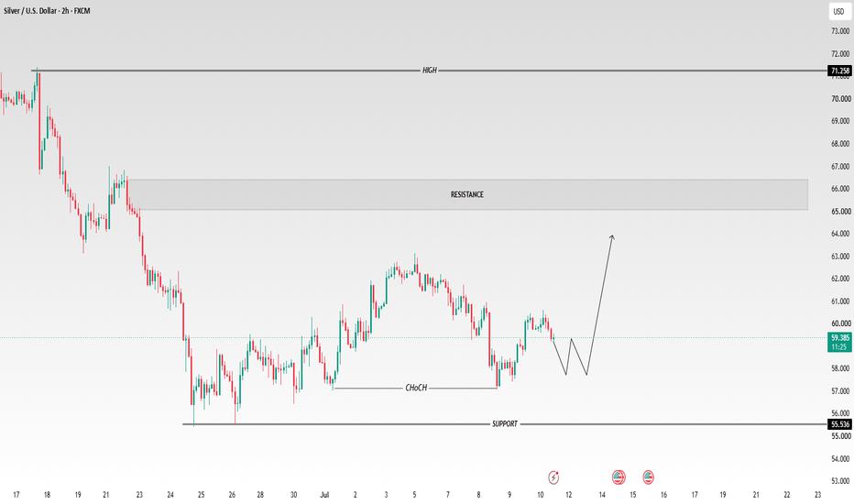This screenshot has height=504, width=854.
Task: Click the 12 date label on time axis
Action: (569, 495)
